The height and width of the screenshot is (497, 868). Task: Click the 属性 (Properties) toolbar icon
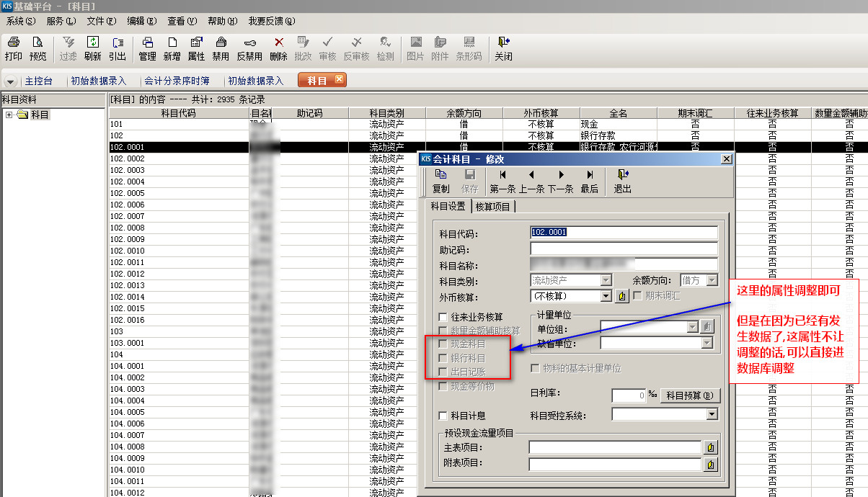(x=196, y=48)
